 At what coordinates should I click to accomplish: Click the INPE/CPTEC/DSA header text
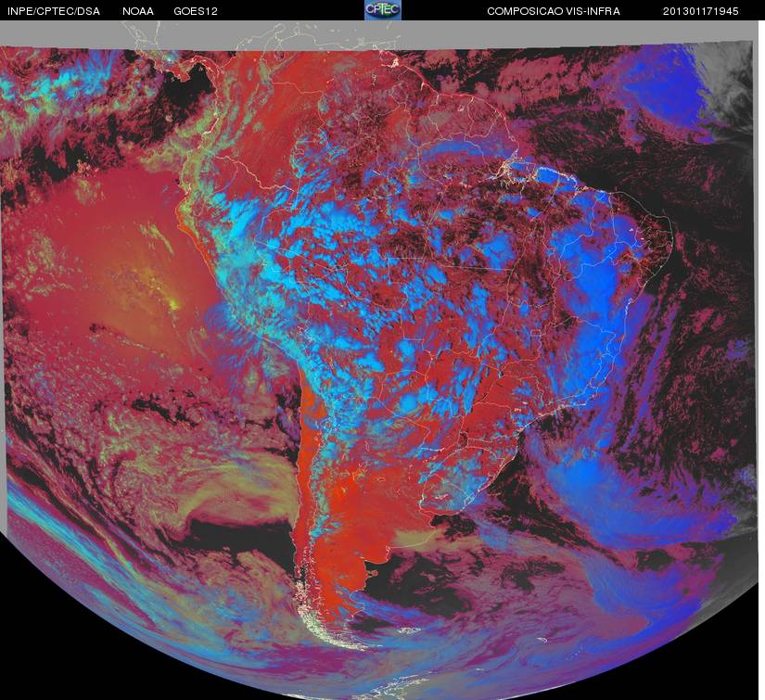[54, 11]
